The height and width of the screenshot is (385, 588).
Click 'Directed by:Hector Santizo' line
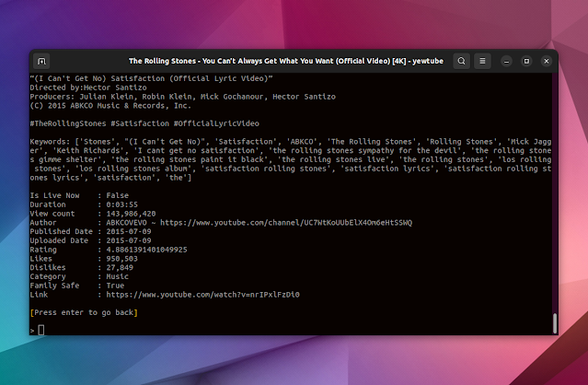[88, 87]
